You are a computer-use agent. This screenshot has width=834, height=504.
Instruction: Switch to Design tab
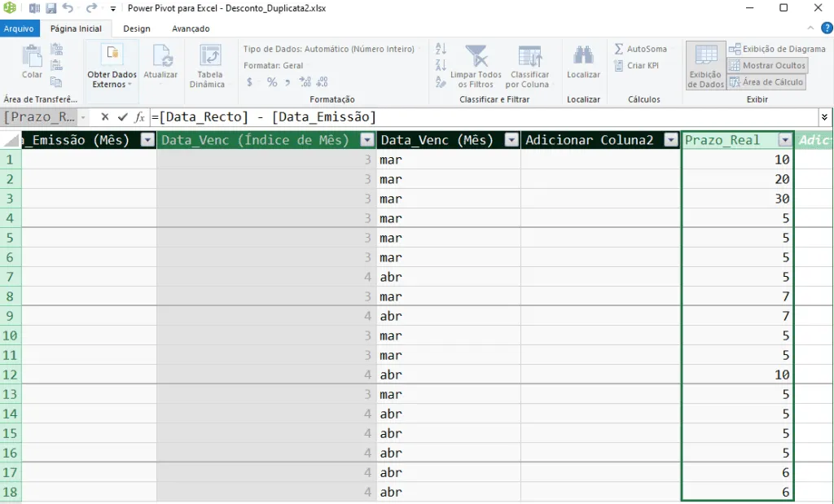(x=137, y=28)
